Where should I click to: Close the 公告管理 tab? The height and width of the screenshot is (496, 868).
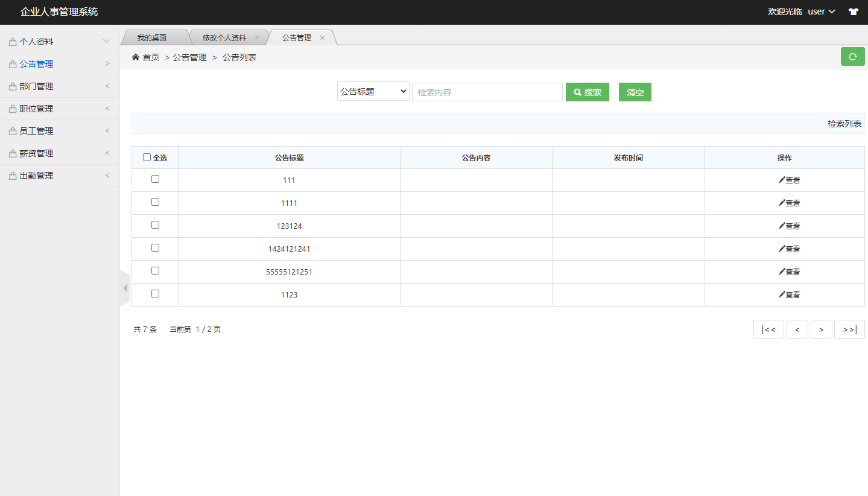tap(322, 37)
